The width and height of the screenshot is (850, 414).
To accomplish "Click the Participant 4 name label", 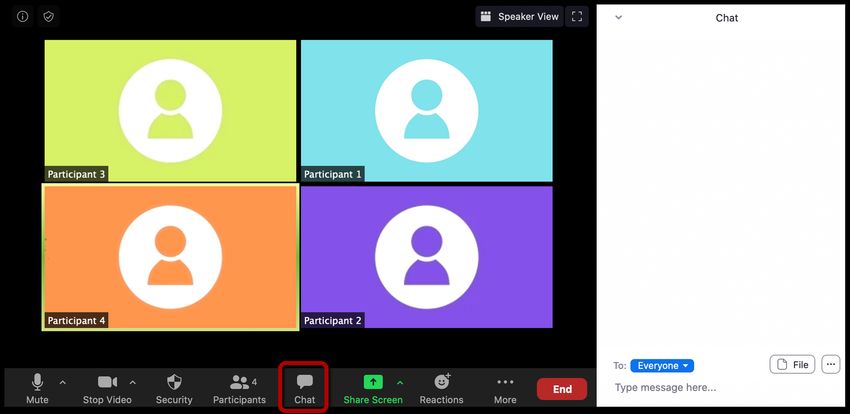I will pos(76,321).
